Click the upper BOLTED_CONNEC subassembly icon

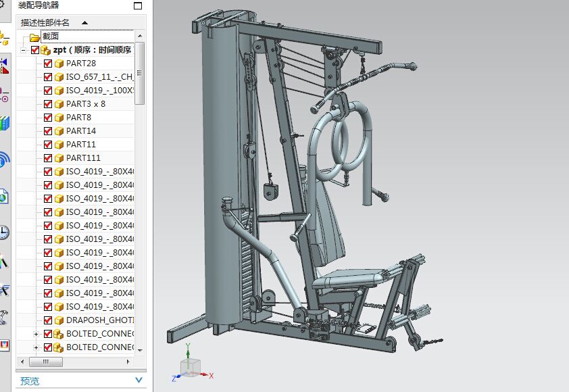tap(58, 334)
